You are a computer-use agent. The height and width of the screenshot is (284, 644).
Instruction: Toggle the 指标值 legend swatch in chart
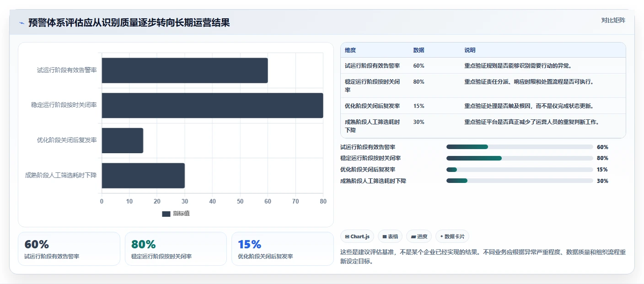(166, 214)
